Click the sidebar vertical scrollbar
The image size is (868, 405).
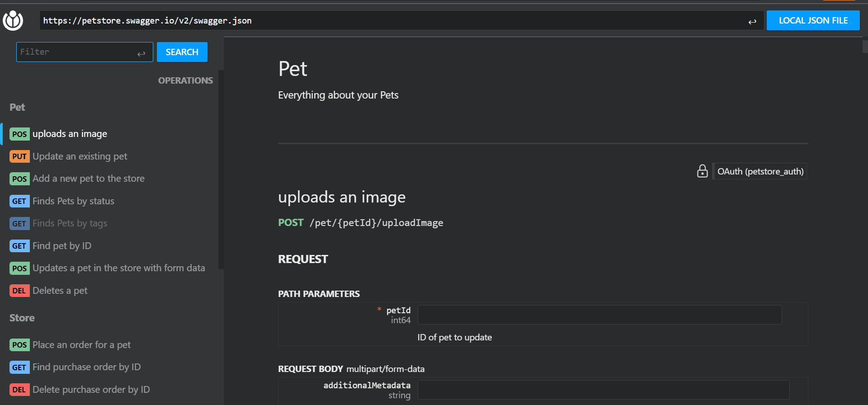pyautogui.click(x=221, y=170)
